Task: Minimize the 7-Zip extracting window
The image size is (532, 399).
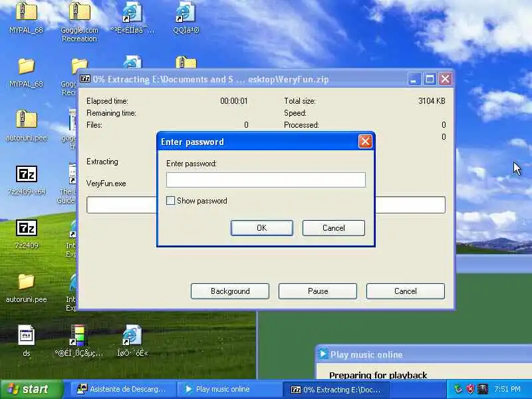Action: [414, 79]
